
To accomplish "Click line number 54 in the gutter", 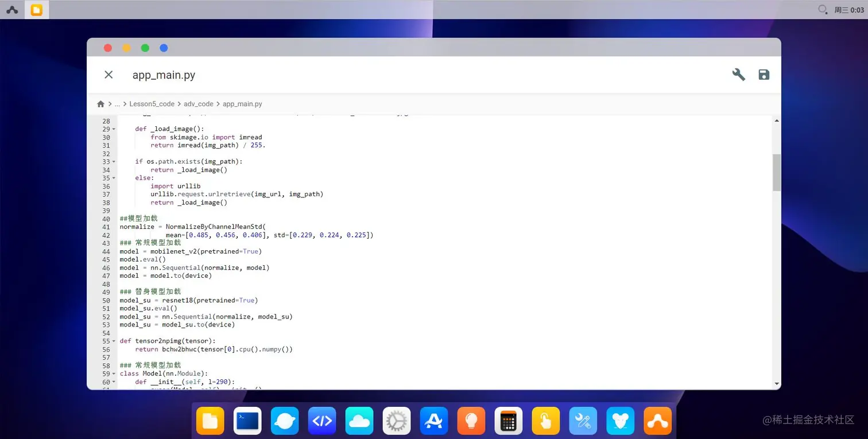I will (x=106, y=333).
